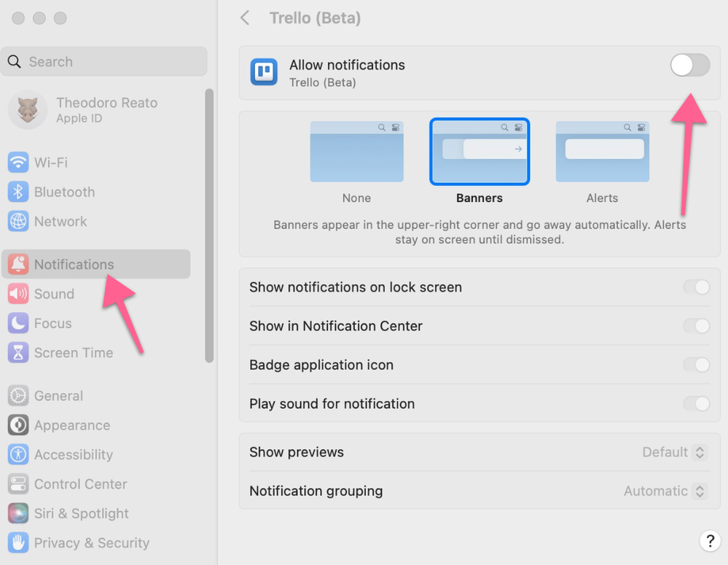Click the Siri & Spotlight icon
This screenshot has width=728, height=565.
coord(18,513)
